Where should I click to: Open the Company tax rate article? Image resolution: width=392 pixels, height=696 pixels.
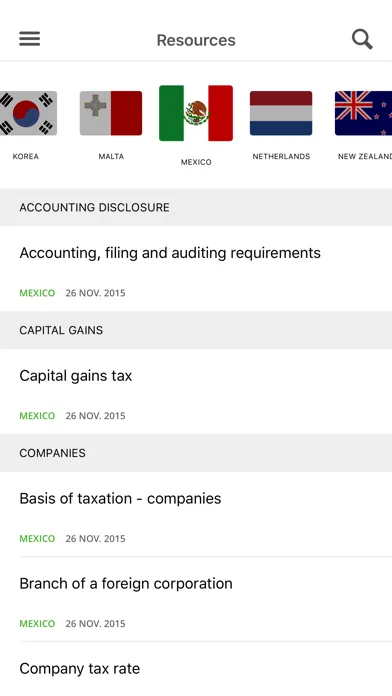tap(196, 669)
